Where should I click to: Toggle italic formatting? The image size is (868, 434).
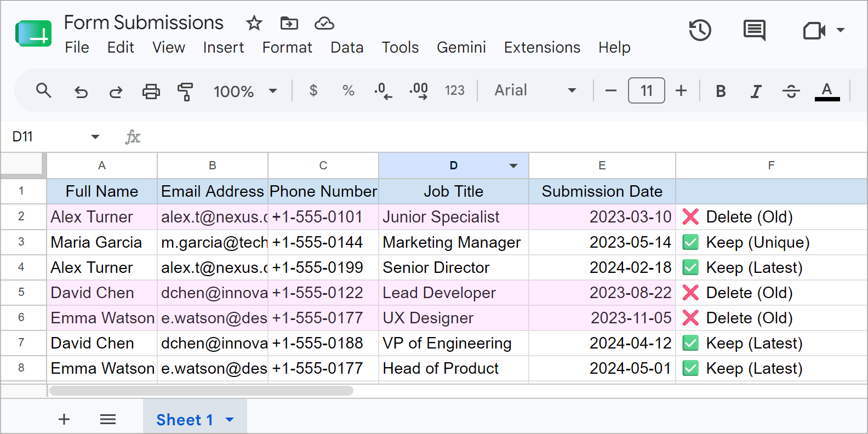(756, 91)
